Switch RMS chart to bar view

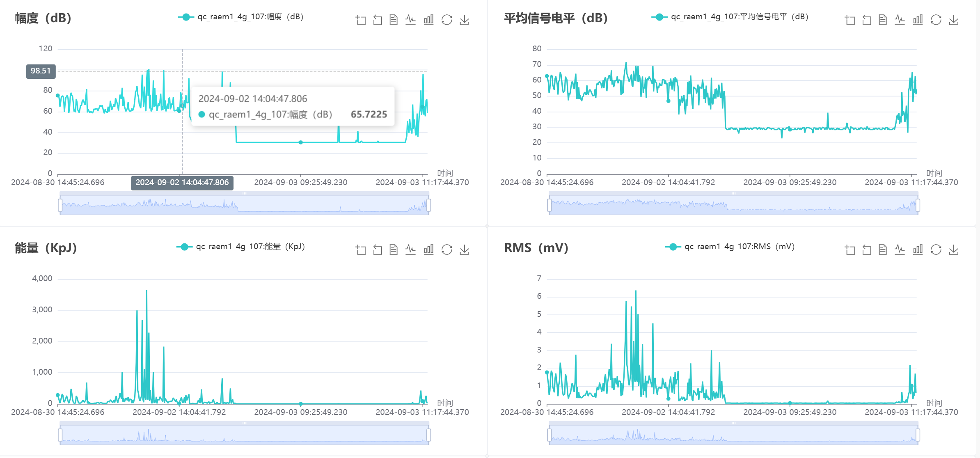[x=918, y=249]
